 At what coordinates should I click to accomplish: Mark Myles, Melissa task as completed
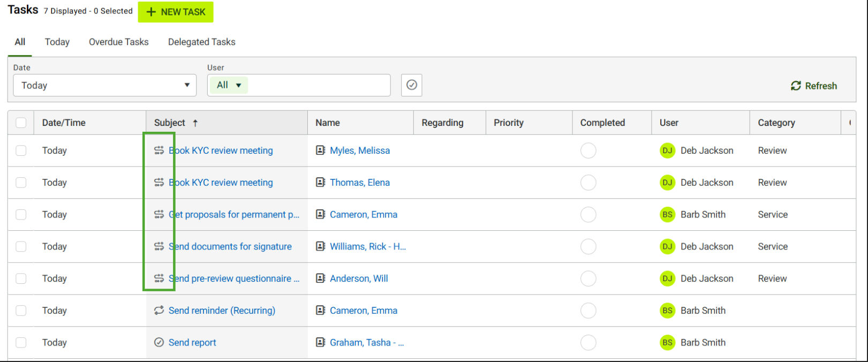point(588,150)
